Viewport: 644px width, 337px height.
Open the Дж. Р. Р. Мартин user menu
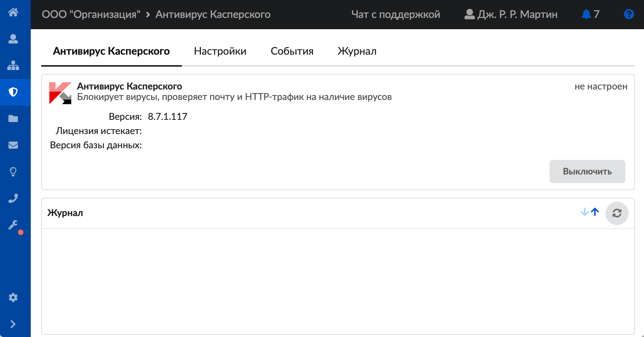click(511, 14)
